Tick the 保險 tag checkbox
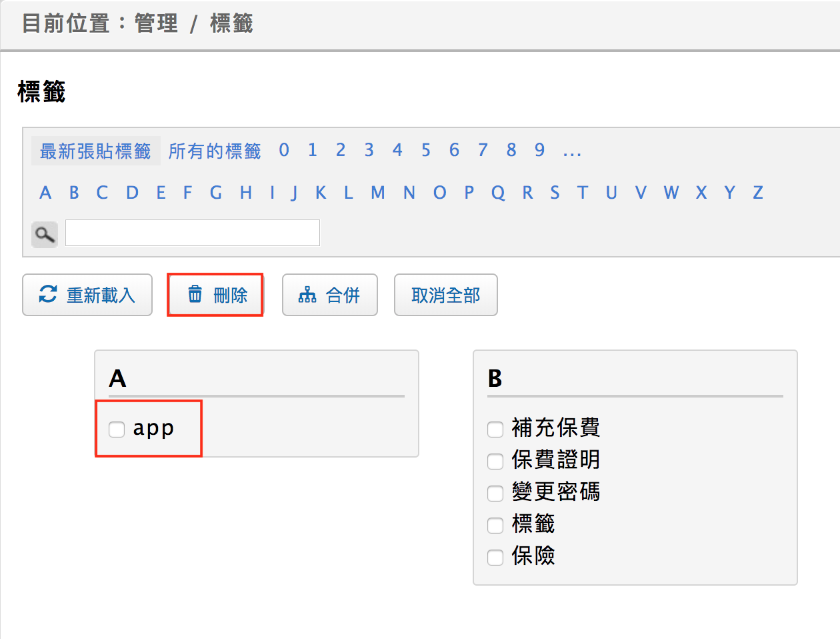Viewport: 840px width, 639px height. (x=495, y=558)
